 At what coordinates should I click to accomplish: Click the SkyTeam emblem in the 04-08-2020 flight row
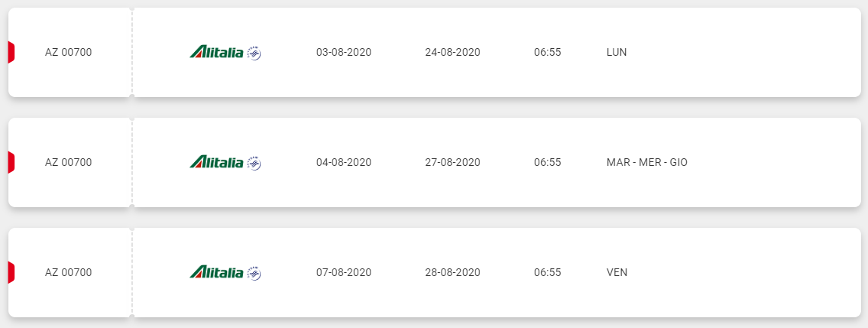(x=254, y=162)
